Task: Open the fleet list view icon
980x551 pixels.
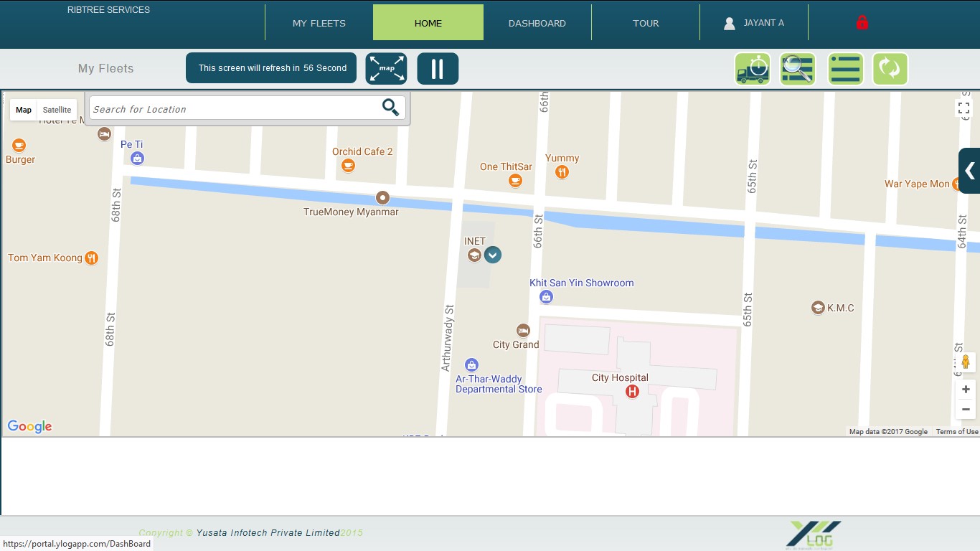Action: (x=846, y=69)
